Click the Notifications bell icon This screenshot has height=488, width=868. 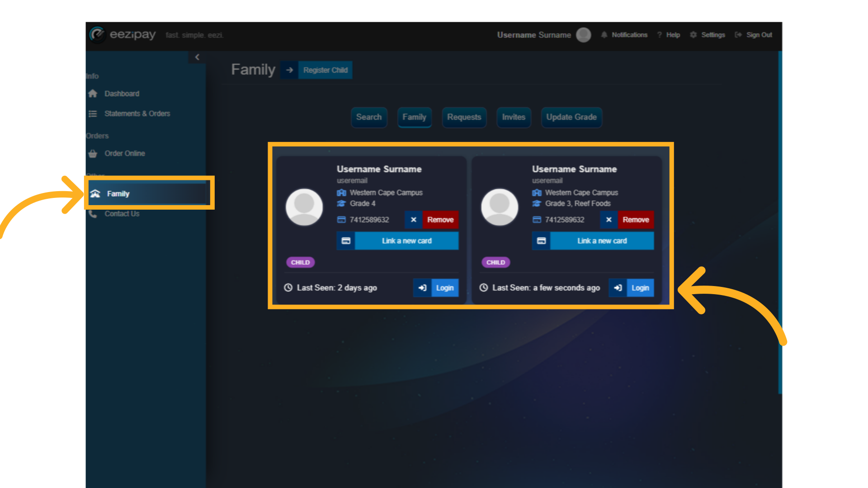[x=604, y=35]
